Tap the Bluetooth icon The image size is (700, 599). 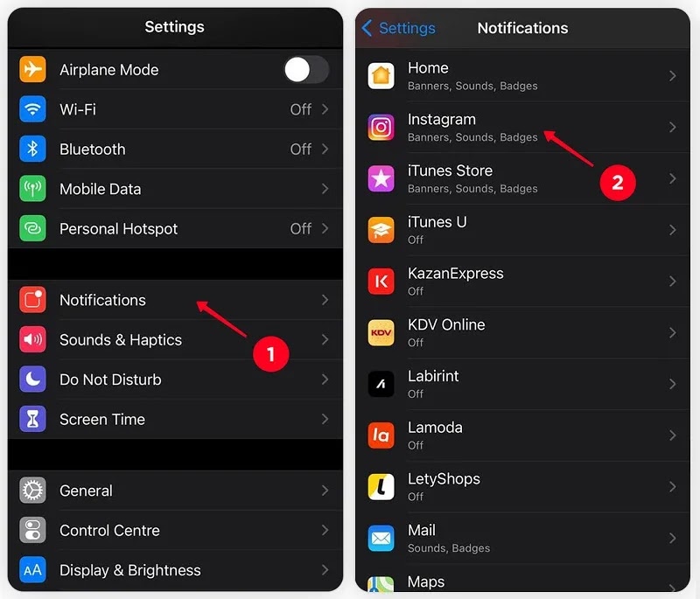(32, 149)
